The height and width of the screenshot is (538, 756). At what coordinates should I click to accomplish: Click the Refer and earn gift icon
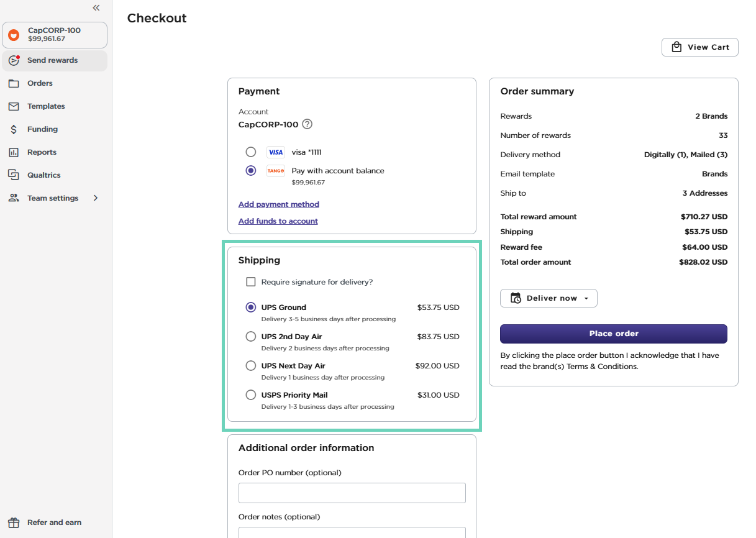14,522
